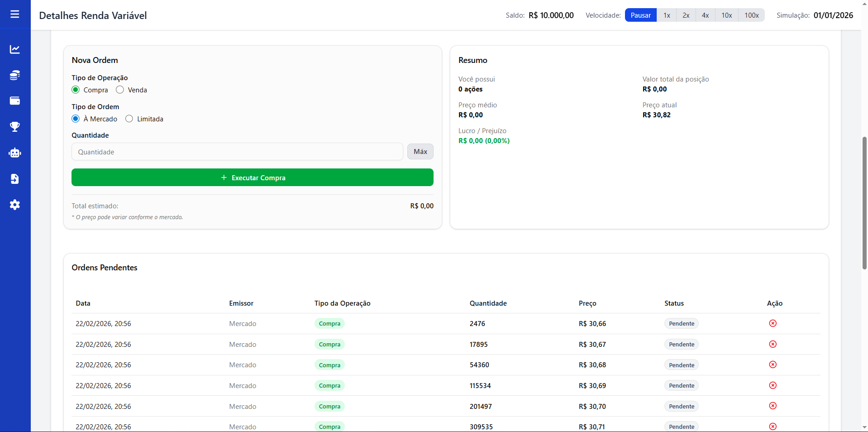Set simulation speed to 10x
Screen dimensions: 868x432
[x=726, y=15]
